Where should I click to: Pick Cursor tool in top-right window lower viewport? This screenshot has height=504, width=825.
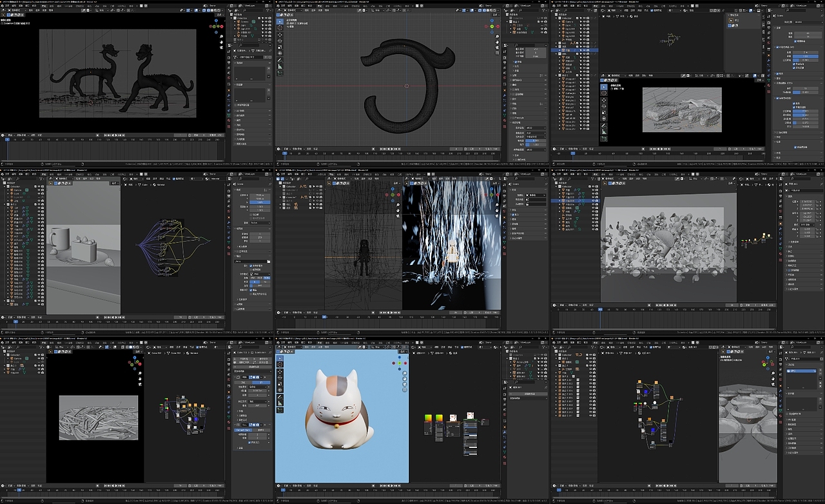(x=604, y=93)
